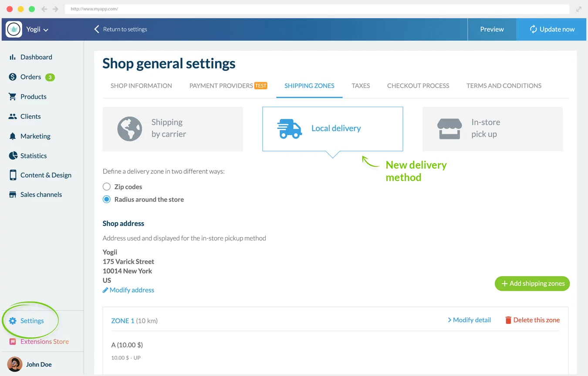This screenshot has width=588, height=376.
Task: Click the browser address bar
Action: tap(305, 9)
